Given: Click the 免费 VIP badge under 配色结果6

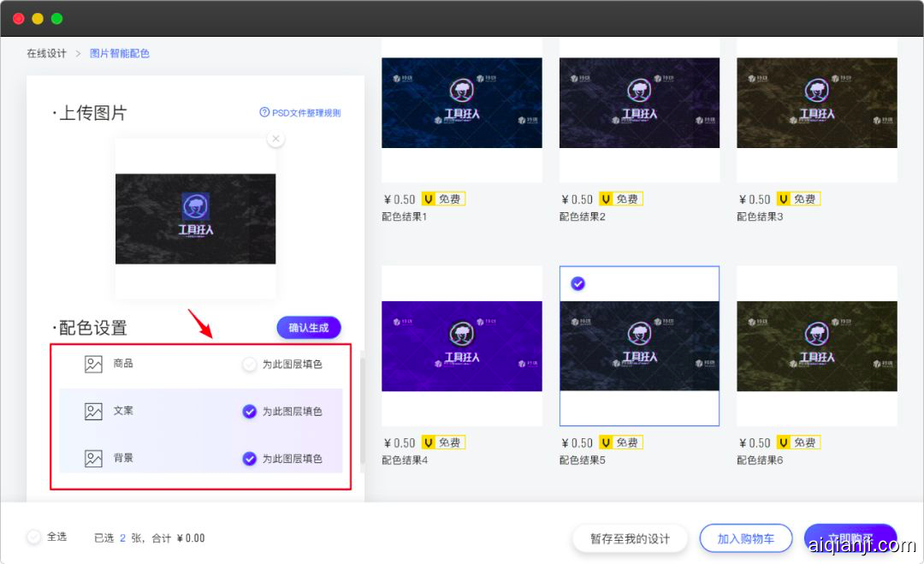Looking at the screenshot, I should pos(797,443).
